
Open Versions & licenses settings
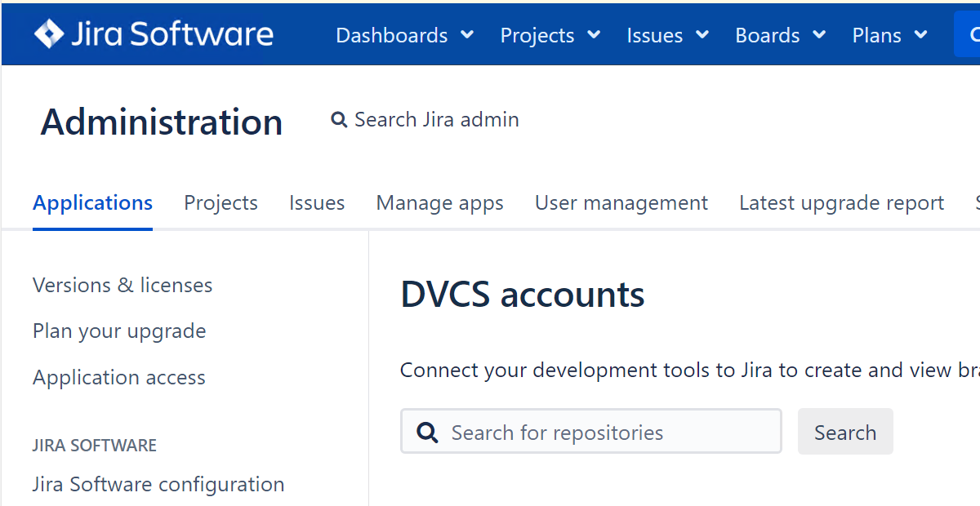(x=122, y=285)
